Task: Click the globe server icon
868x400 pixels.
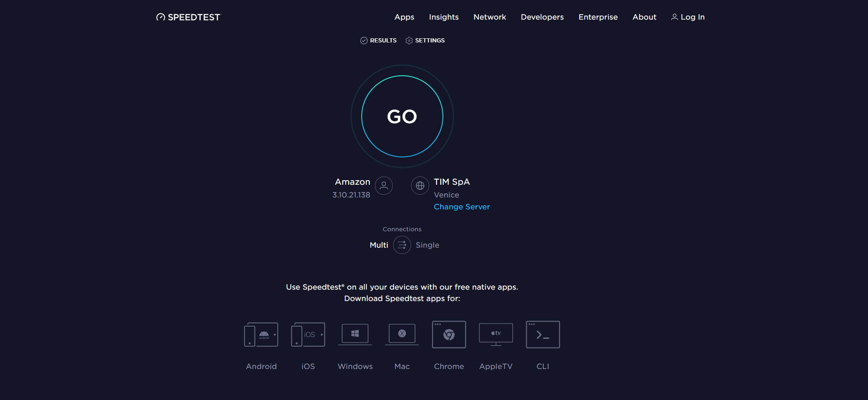Action: tap(420, 186)
